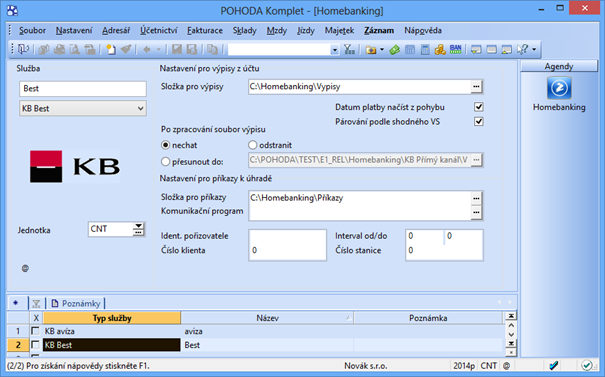Select the přesunout do radio button

pyautogui.click(x=166, y=162)
